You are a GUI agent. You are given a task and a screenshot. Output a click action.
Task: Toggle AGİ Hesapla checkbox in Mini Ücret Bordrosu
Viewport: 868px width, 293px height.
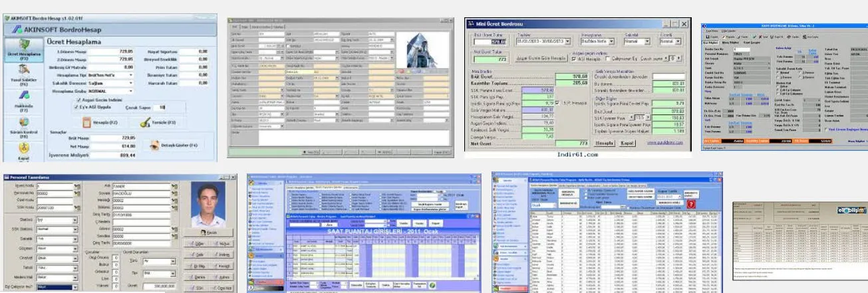[574, 58]
